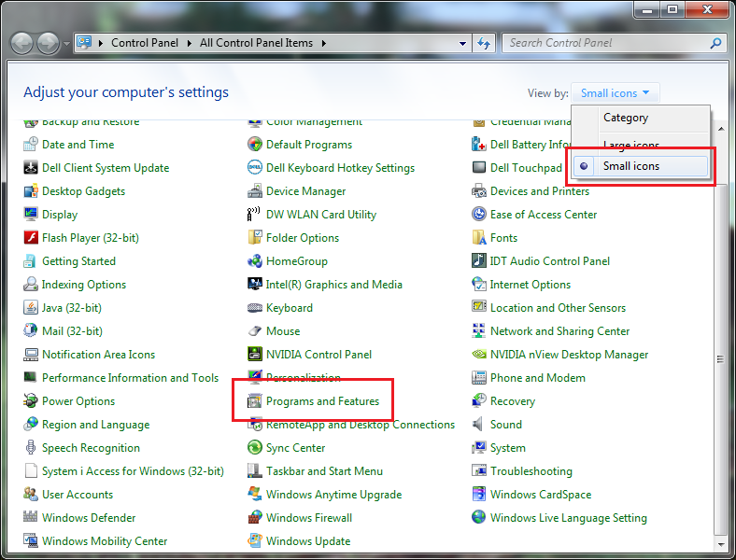736x560 pixels.
Task: Click the vertical scrollbar thumb
Action: coord(720,359)
